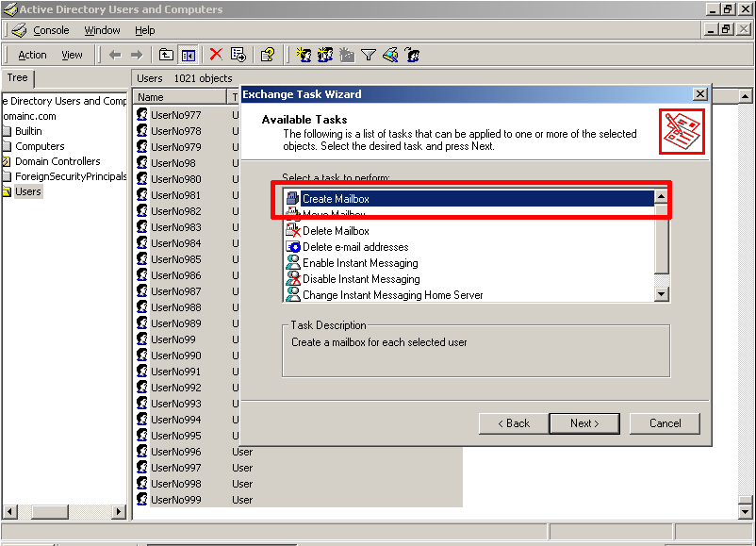The image size is (756, 546).
Task: Click the Forward arrow toolbar icon
Action: (x=137, y=55)
